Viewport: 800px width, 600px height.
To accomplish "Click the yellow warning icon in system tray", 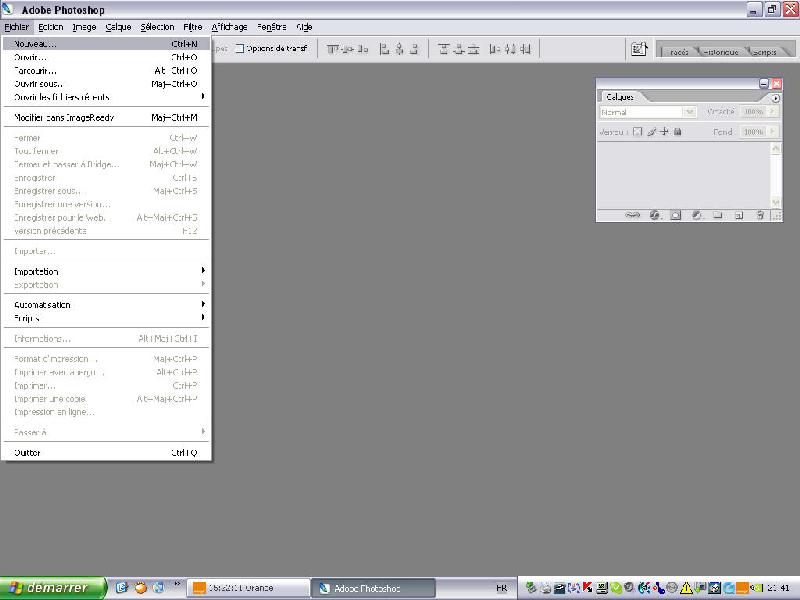I will 686,588.
